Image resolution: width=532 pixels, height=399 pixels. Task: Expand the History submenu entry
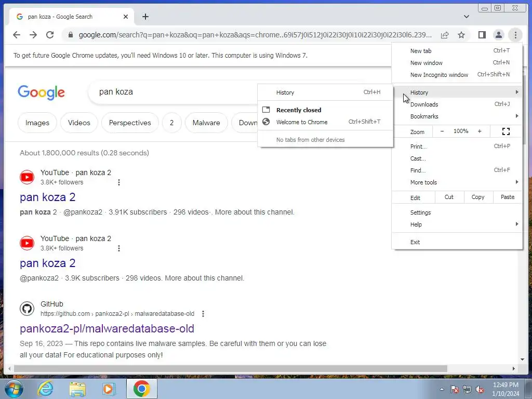(x=457, y=92)
